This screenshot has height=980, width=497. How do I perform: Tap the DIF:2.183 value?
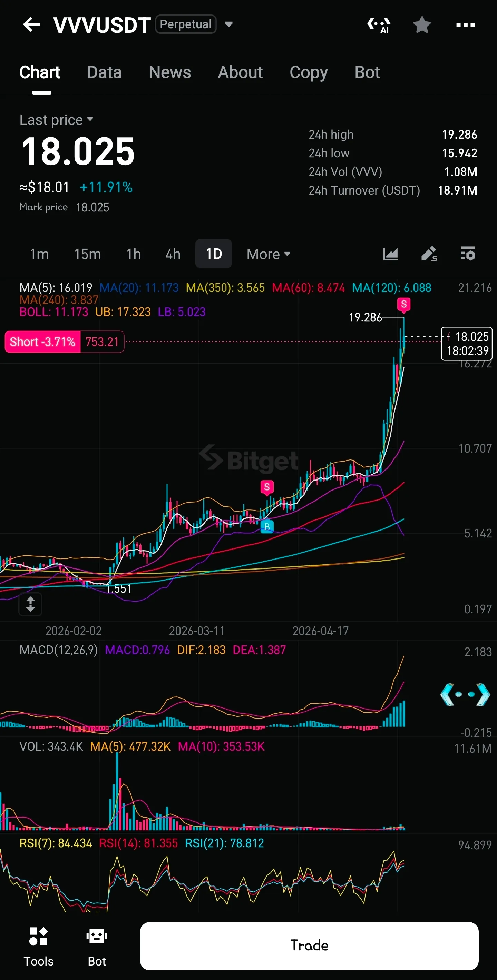(201, 650)
